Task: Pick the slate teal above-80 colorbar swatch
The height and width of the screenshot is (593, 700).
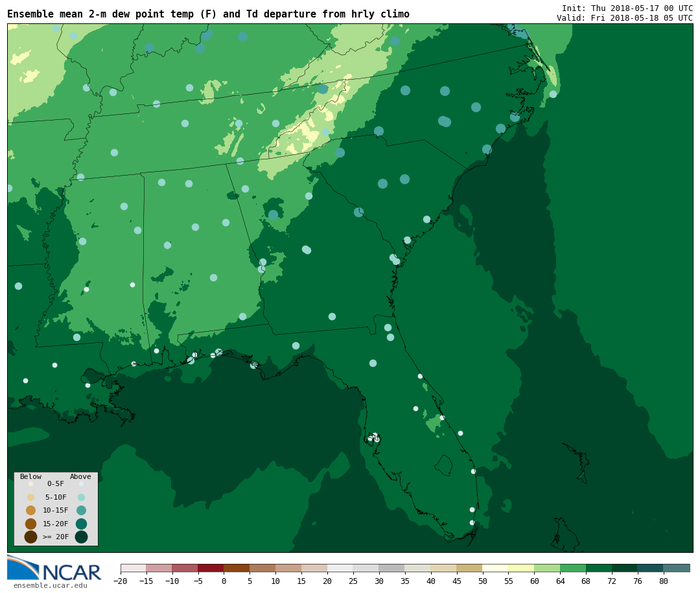Action: click(677, 568)
